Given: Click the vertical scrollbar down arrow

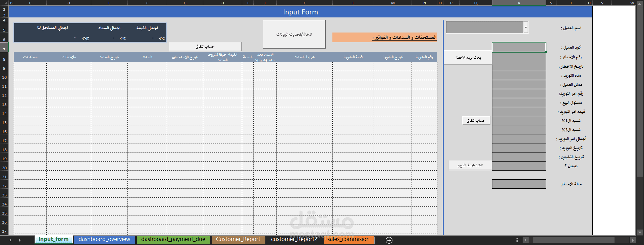Looking at the screenshot, I should 640,232.
